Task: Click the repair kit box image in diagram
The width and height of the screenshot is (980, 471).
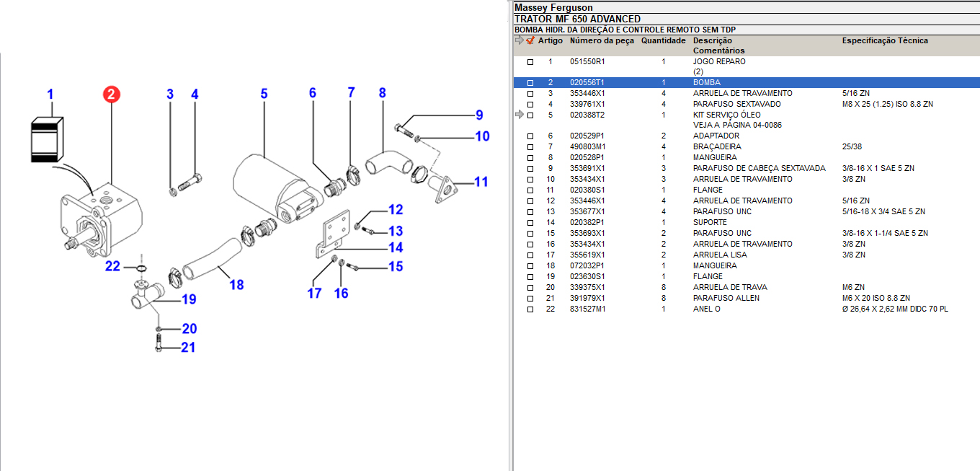Action: (48, 140)
